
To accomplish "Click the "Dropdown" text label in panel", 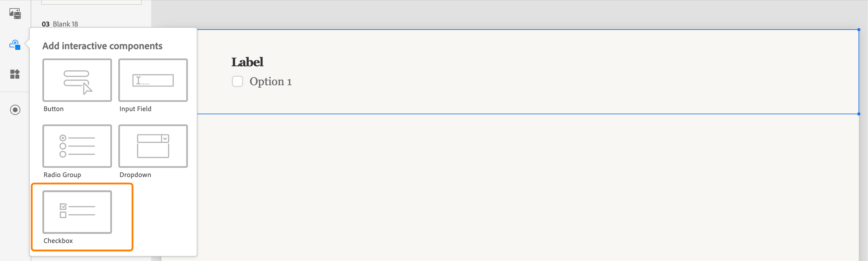I will click(x=135, y=175).
